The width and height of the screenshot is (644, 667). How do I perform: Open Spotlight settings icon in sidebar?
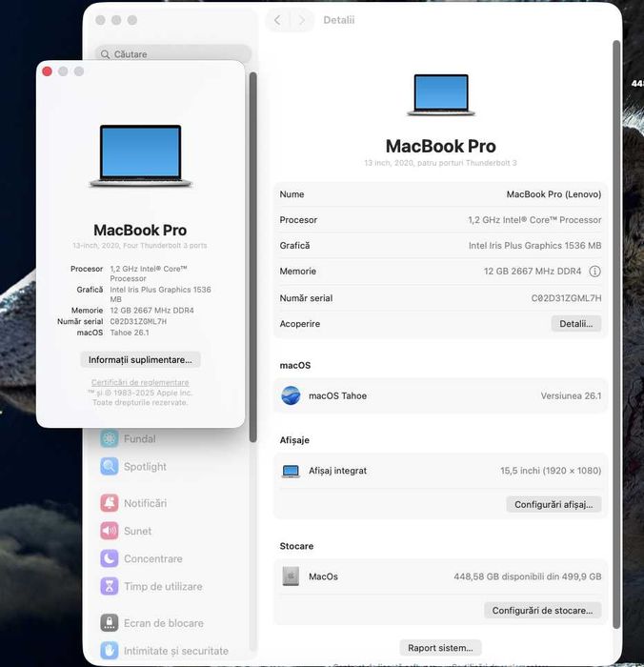click(x=110, y=466)
